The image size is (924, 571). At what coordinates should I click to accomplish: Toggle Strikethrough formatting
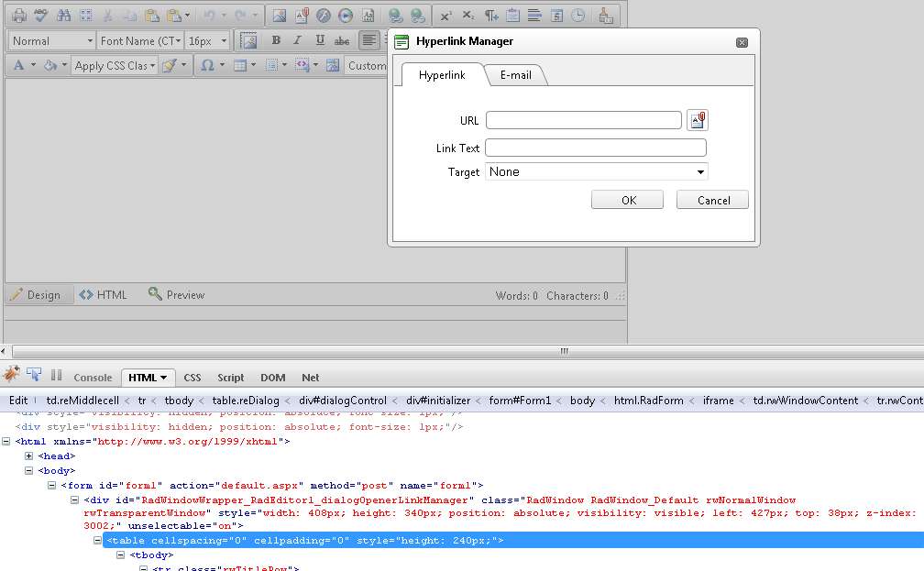coord(342,40)
